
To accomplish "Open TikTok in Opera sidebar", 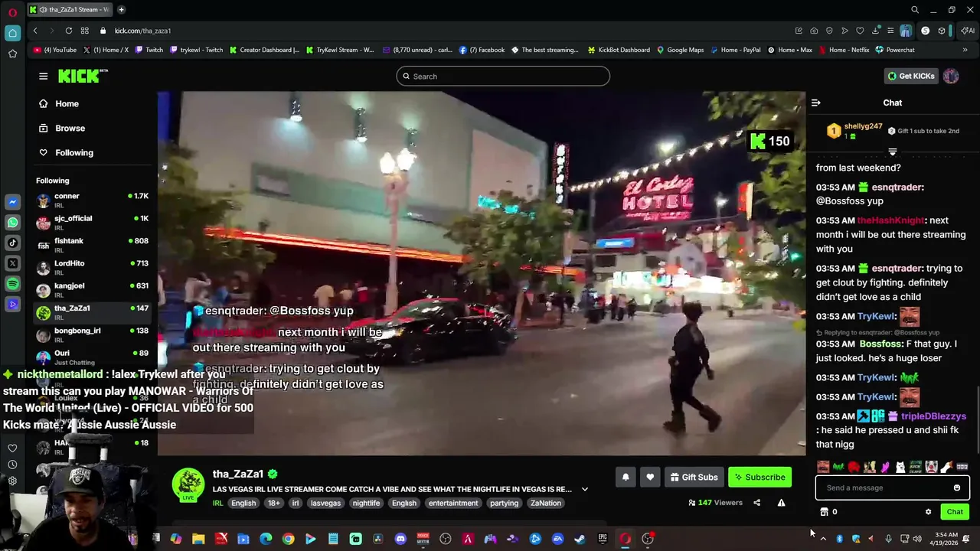I will point(12,243).
